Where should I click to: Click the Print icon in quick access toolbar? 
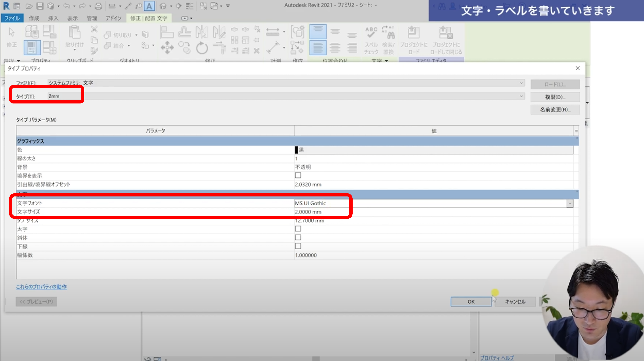pos(98,6)
